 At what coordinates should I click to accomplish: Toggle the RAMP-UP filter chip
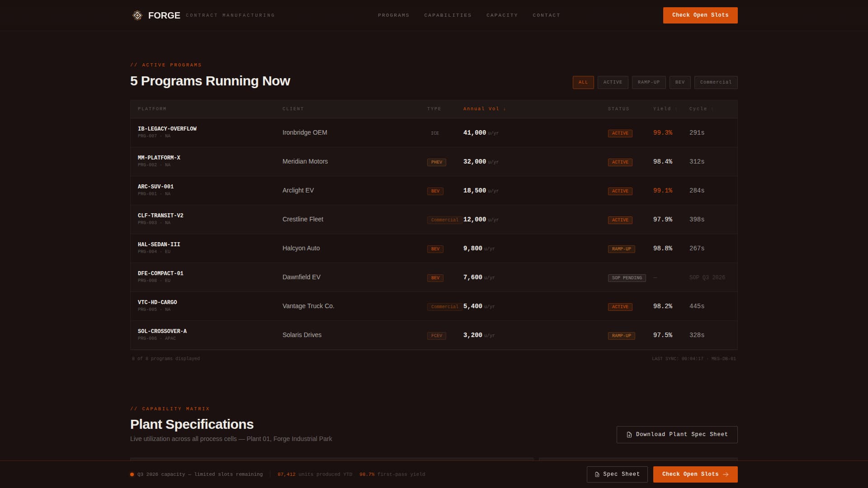click(648, 82)
